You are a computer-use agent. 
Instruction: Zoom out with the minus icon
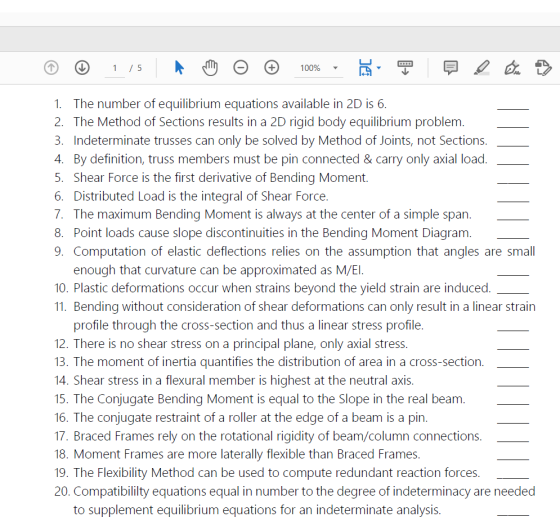(241, 67)
